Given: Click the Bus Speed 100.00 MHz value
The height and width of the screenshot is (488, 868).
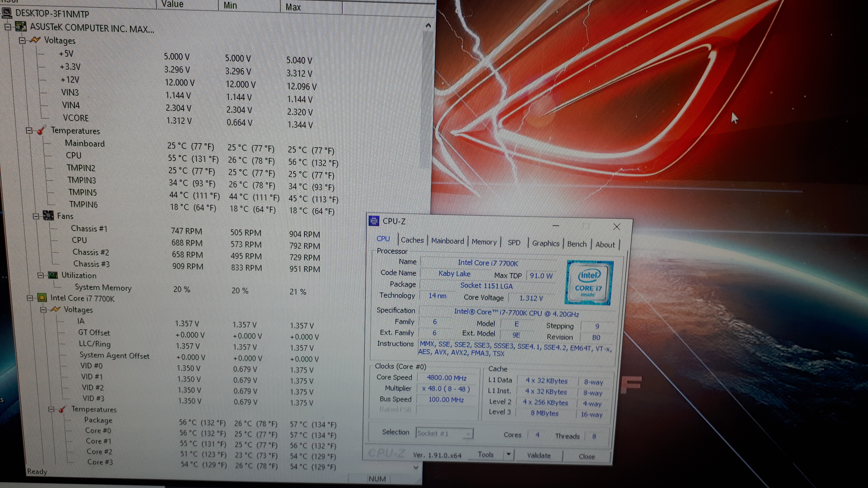Looking at the screenshot, I should (x=446, y=400).
